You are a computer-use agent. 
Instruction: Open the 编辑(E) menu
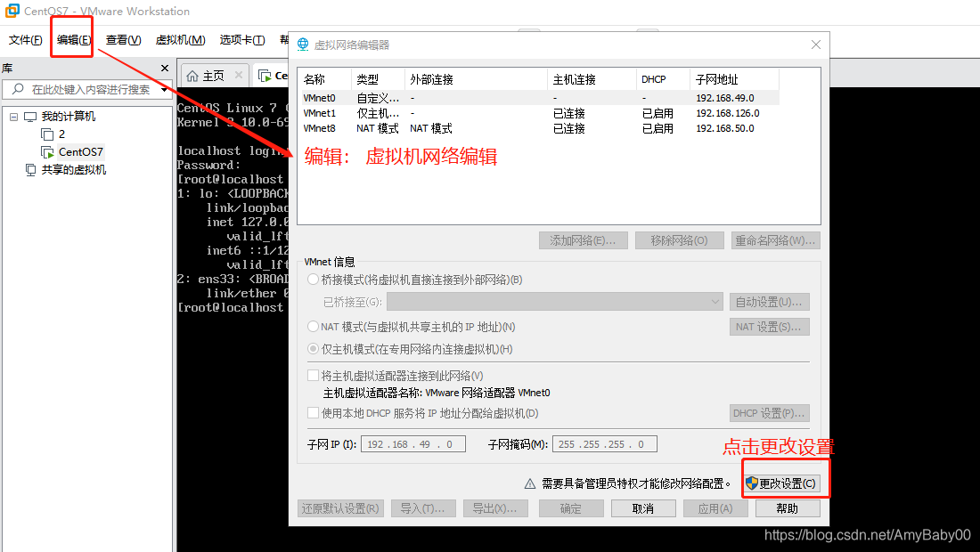tap(74, 40)
